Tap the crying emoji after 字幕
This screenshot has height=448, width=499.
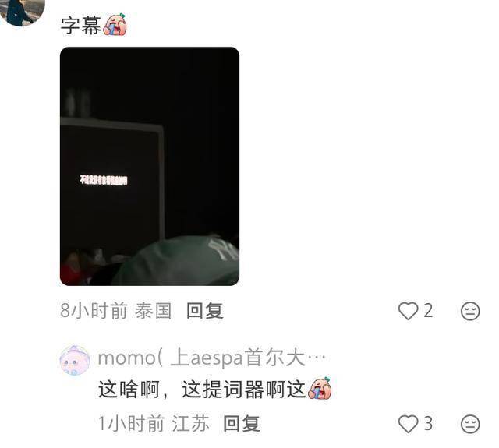tap(115, 24)
